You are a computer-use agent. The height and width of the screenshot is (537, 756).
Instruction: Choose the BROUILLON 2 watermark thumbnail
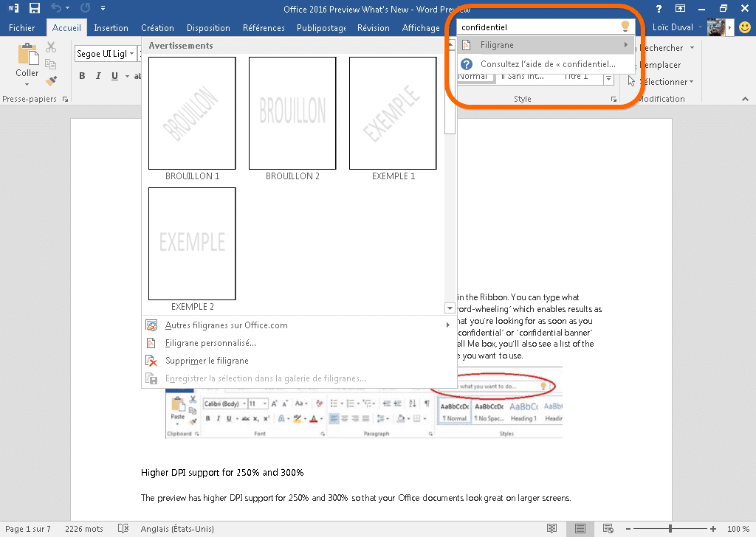point(292,113)
